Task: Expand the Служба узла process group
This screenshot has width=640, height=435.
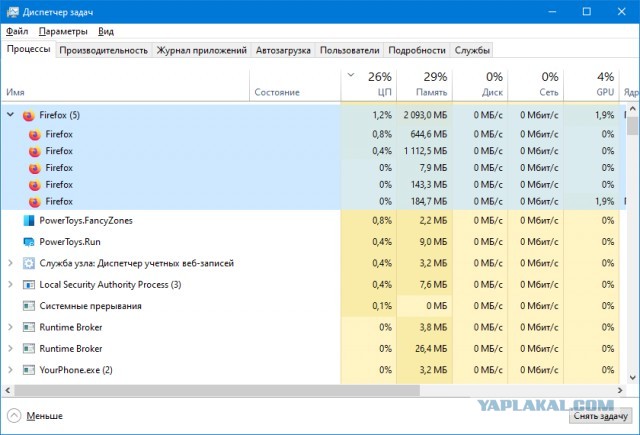Action: pos(11,263)
